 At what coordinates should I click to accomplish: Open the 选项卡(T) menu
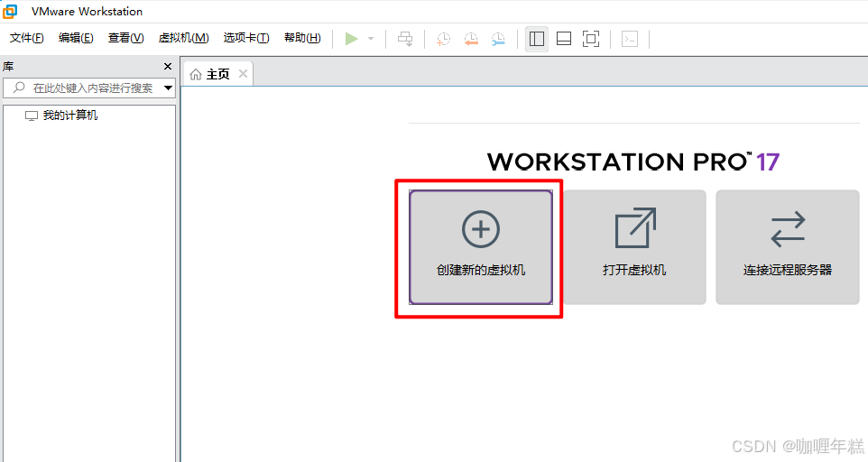pos(246,38)
